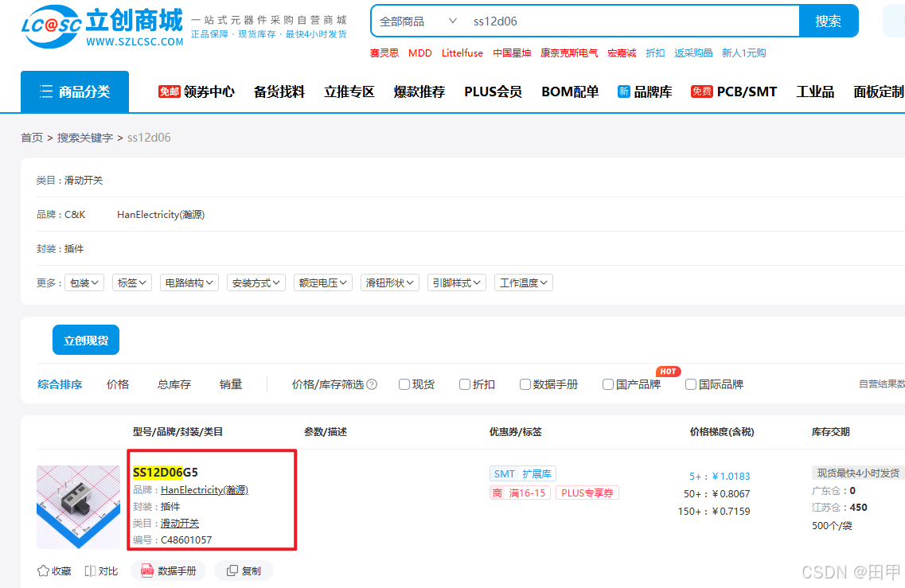Viewport: 905px width, 588px height.
Task: Sort results by 价格
Action: [x=119, y=384]
